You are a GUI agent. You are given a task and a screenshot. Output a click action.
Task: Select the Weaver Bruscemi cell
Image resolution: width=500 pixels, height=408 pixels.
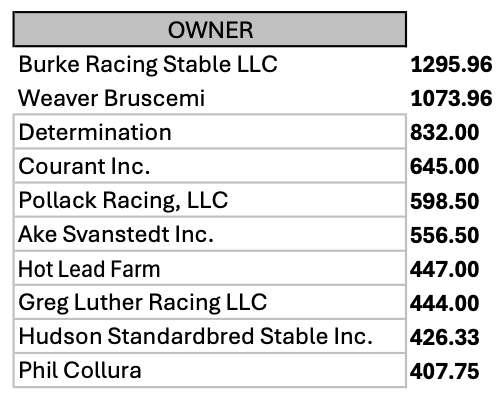pyautogui.click(x=210, y=98)
